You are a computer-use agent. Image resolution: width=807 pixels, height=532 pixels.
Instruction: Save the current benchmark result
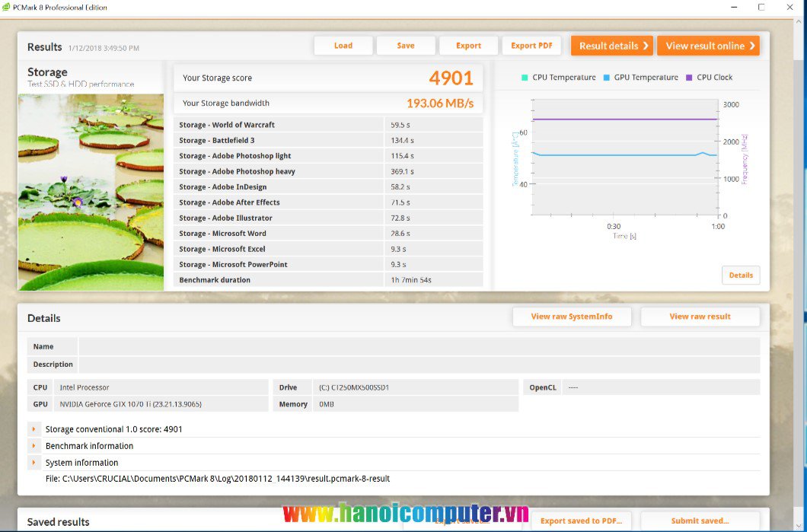click(406, 46)
